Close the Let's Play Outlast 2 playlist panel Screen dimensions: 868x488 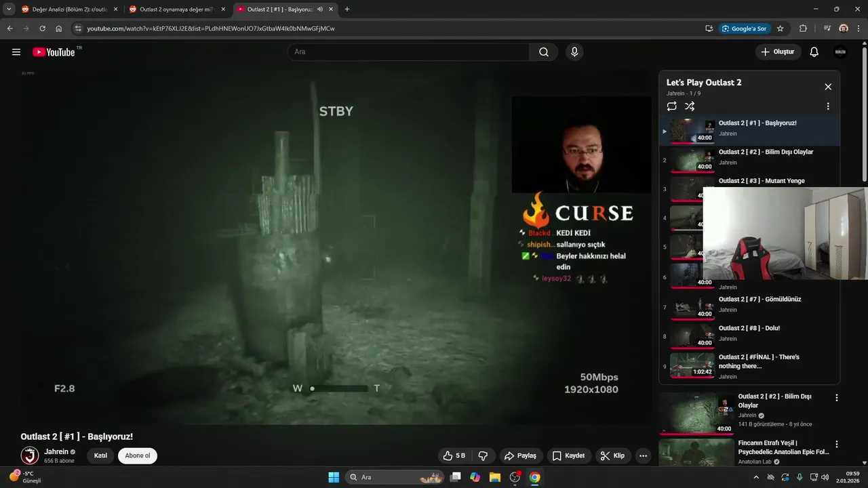pyautogui.click(x=828, y=87)
